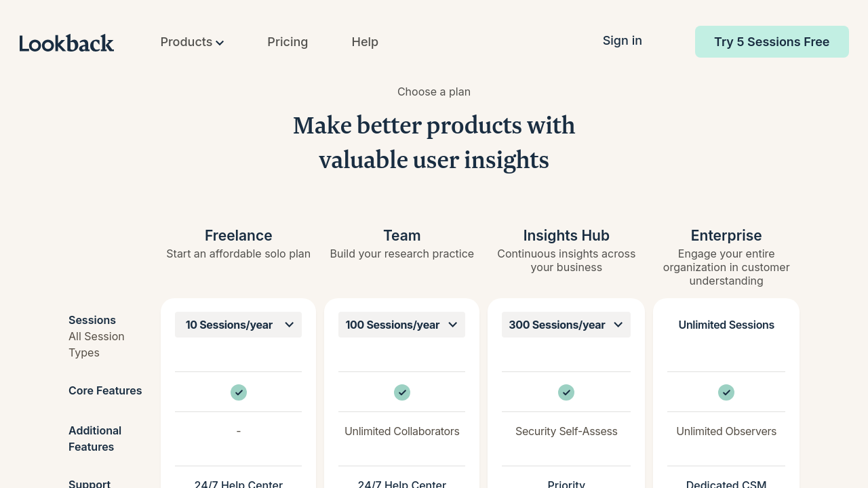Click the Lookback logo
This screenshot has height=488, width=868.
[x=66, y=43]
